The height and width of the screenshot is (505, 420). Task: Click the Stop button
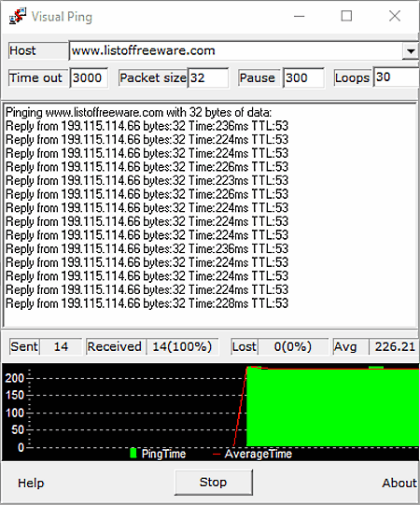(214, 483)
